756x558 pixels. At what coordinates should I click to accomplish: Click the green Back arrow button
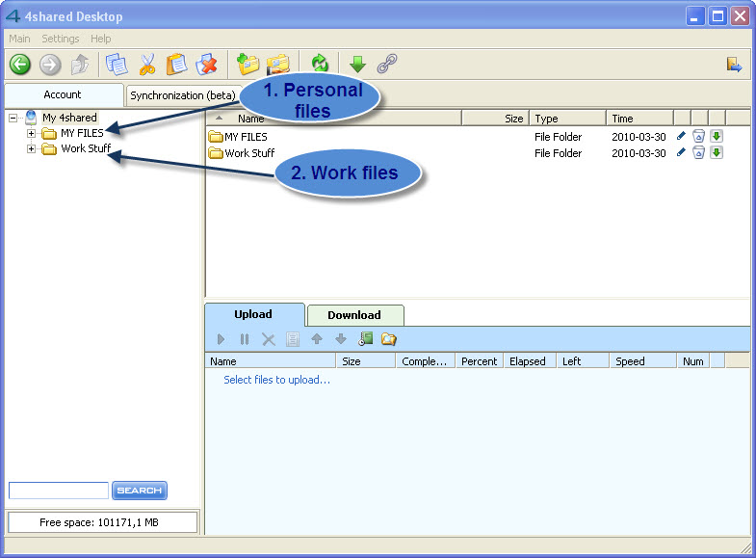point(20,65)
